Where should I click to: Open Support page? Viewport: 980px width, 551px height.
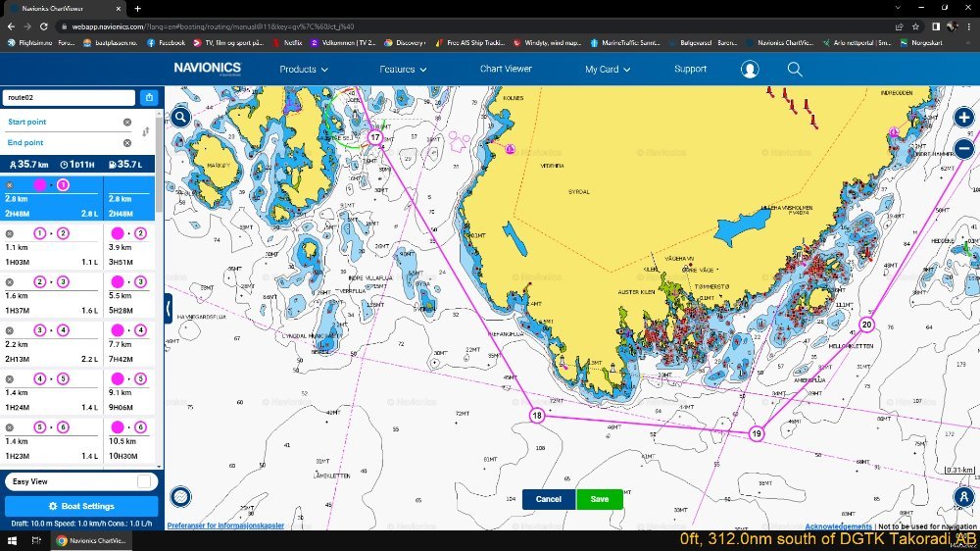pos(690,69)
